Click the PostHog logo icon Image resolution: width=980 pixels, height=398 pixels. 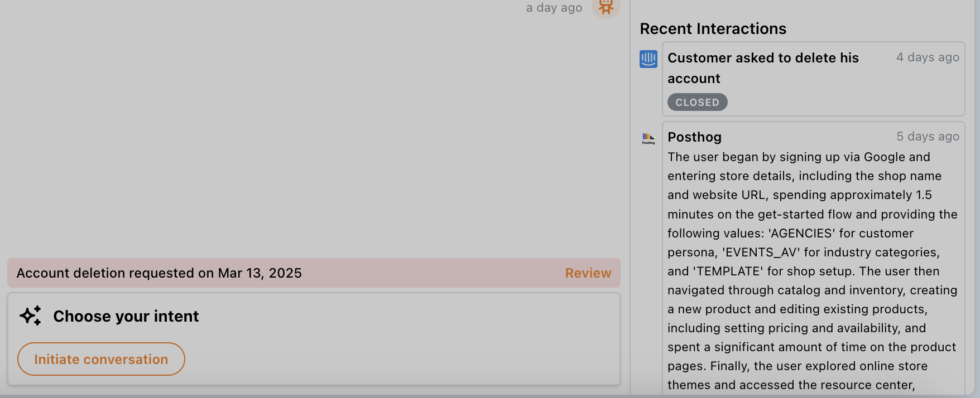click(x=648, y=138)
